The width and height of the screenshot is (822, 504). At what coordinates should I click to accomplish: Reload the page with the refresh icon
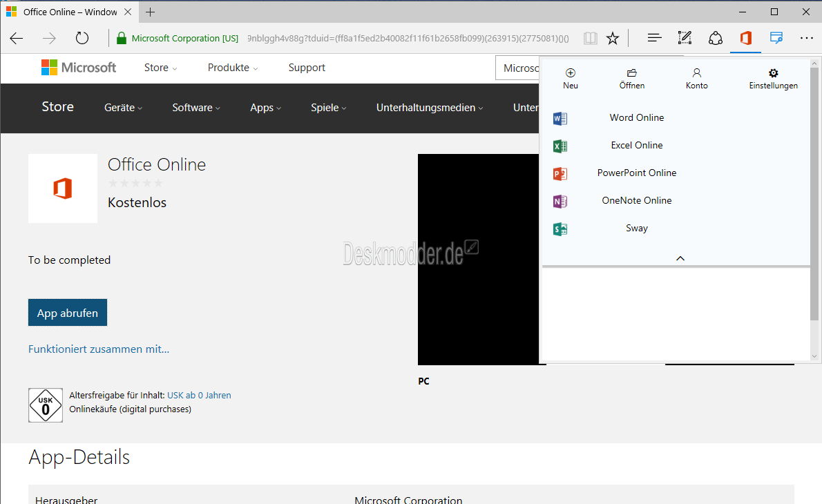82,38
